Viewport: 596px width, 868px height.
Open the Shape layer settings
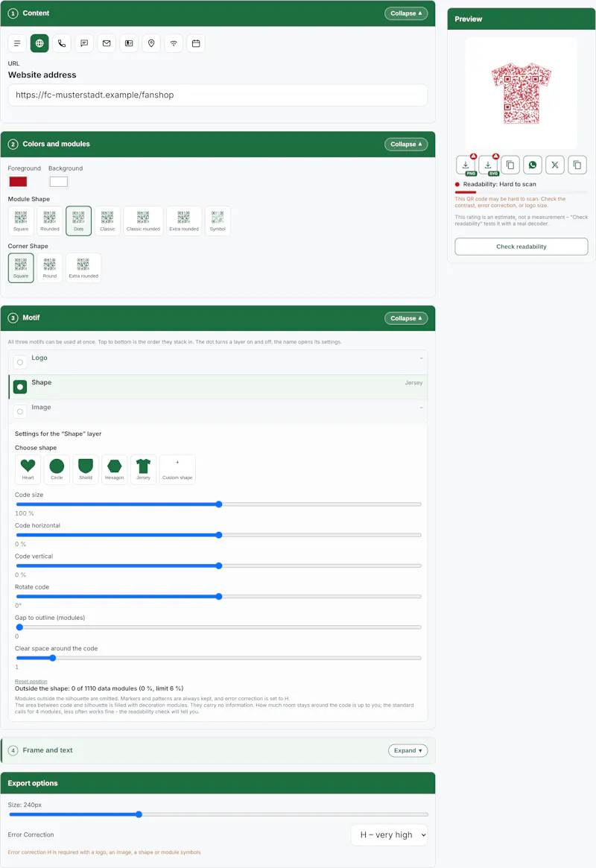point(42,382)
